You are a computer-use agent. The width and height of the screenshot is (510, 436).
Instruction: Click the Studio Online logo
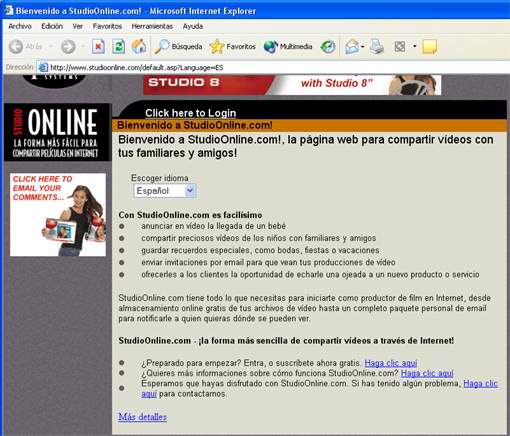coord(57,132)
